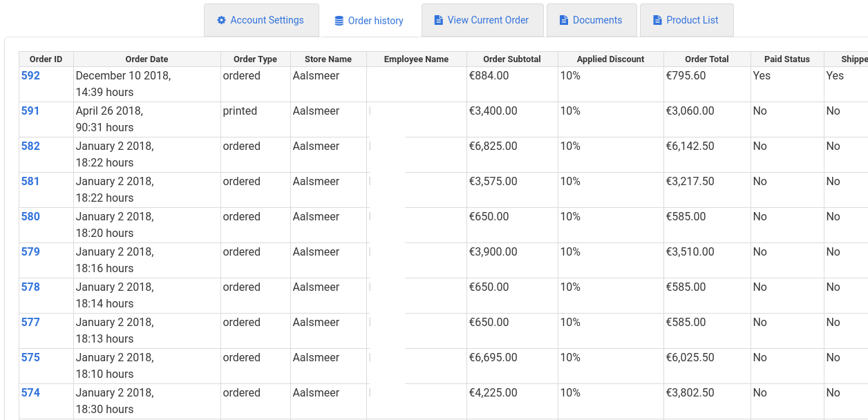This screenshot has height=420, width=868.
Task: Open order 591 link
Action: click(x=30, y=111)
